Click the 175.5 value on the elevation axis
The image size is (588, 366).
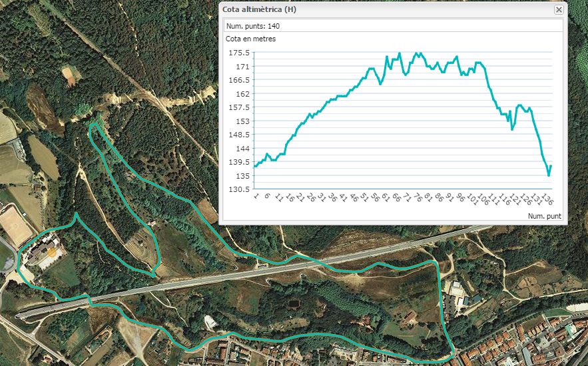tap(238, 53)
